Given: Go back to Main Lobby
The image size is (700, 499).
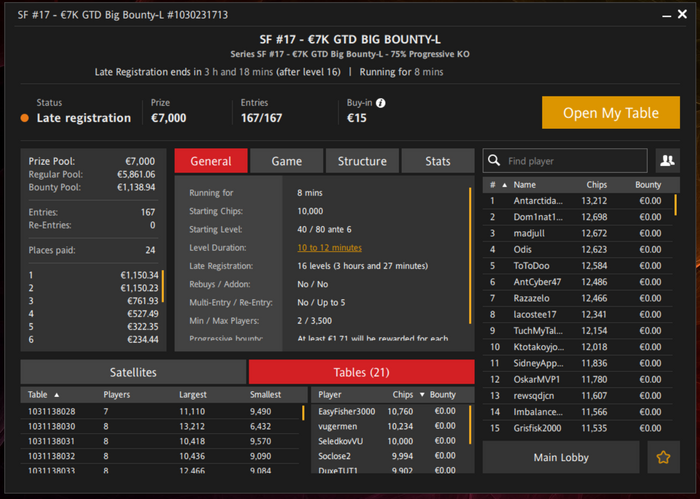Looking at the screenshot, I should click(x=561, y=457).
